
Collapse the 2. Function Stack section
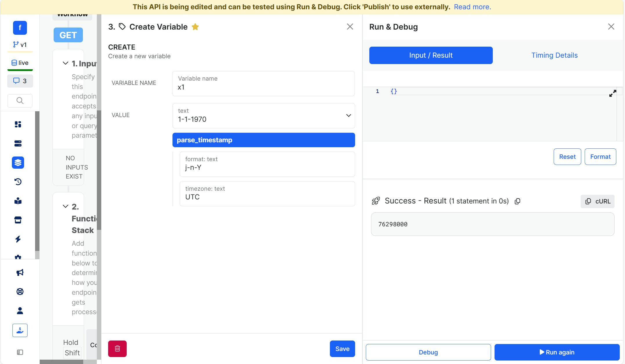tap(66, 206)
